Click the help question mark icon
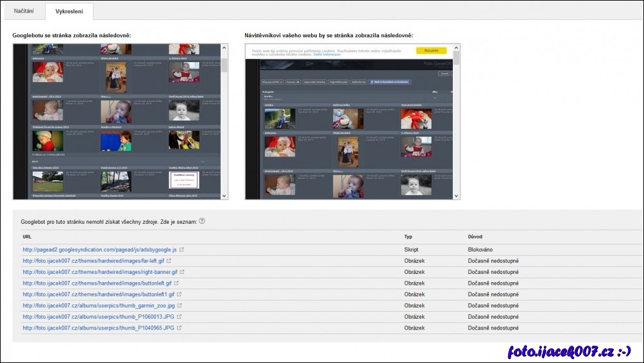Screen dimensions: 644x363 pos(202,221)
